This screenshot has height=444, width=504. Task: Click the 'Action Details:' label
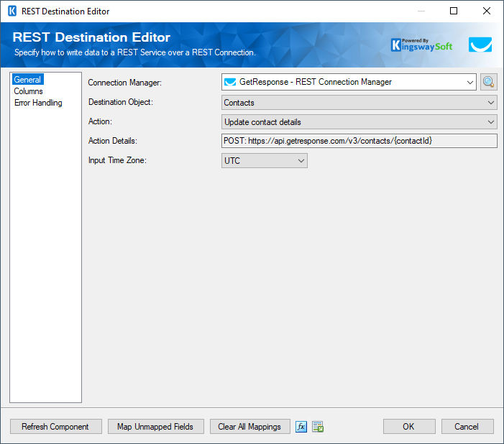pos(112,141)
